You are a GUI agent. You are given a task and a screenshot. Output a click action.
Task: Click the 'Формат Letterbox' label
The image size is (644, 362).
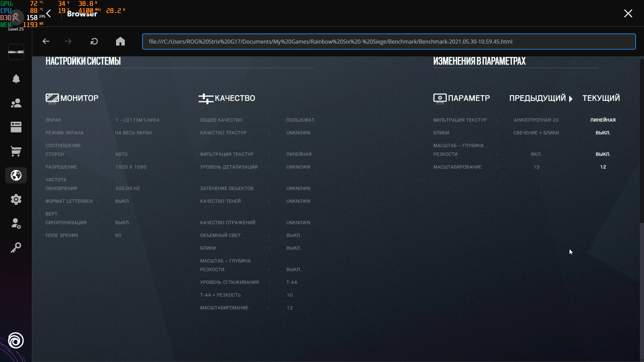tap(69, 201)
